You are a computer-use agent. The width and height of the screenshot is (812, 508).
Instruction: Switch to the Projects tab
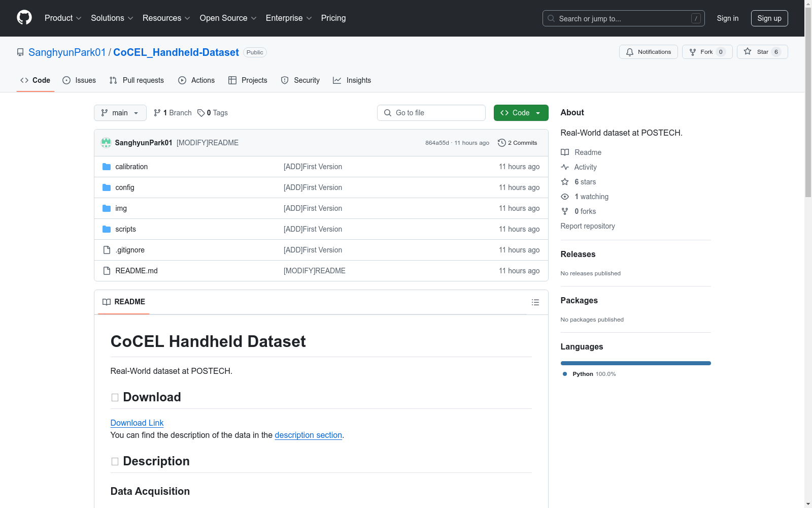(248, 80)
